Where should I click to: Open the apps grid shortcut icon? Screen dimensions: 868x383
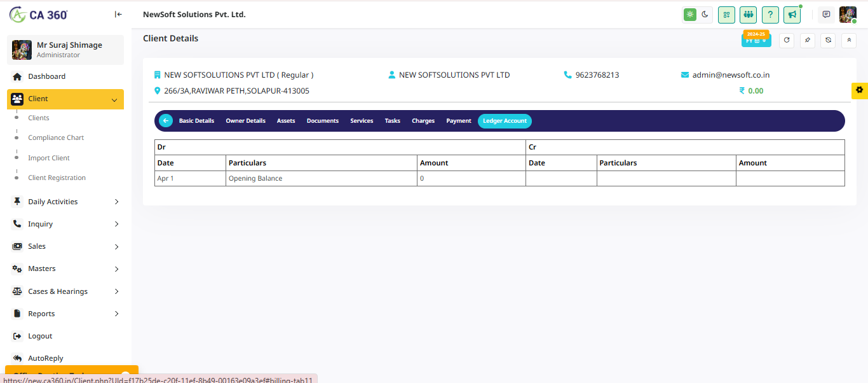[x=726, y=15]
